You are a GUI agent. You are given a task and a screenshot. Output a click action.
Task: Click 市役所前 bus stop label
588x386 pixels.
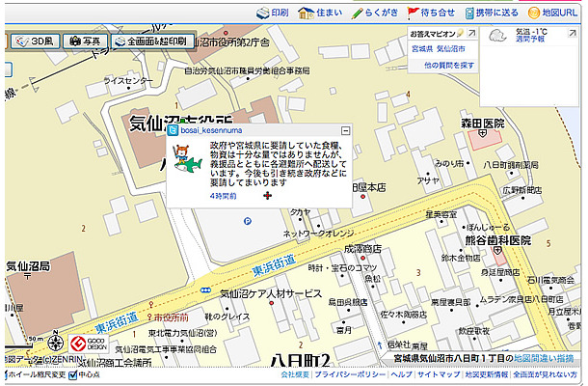coord(171,317)
